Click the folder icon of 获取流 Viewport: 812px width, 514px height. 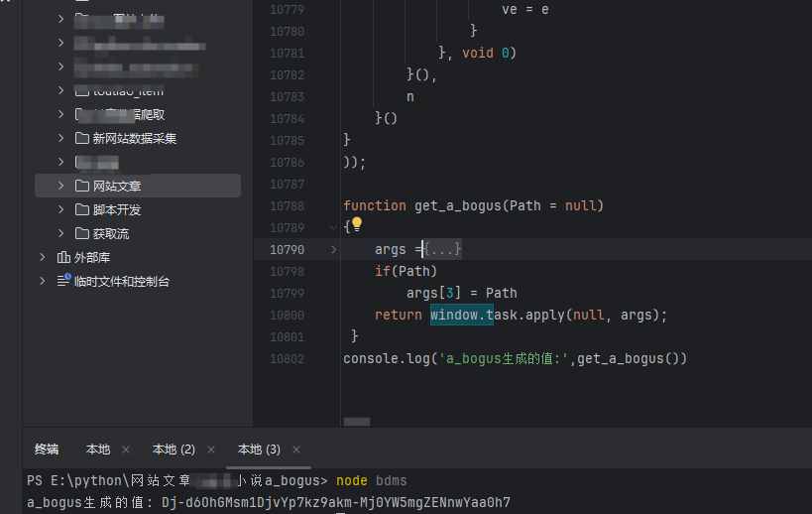(x=82, y=233)
